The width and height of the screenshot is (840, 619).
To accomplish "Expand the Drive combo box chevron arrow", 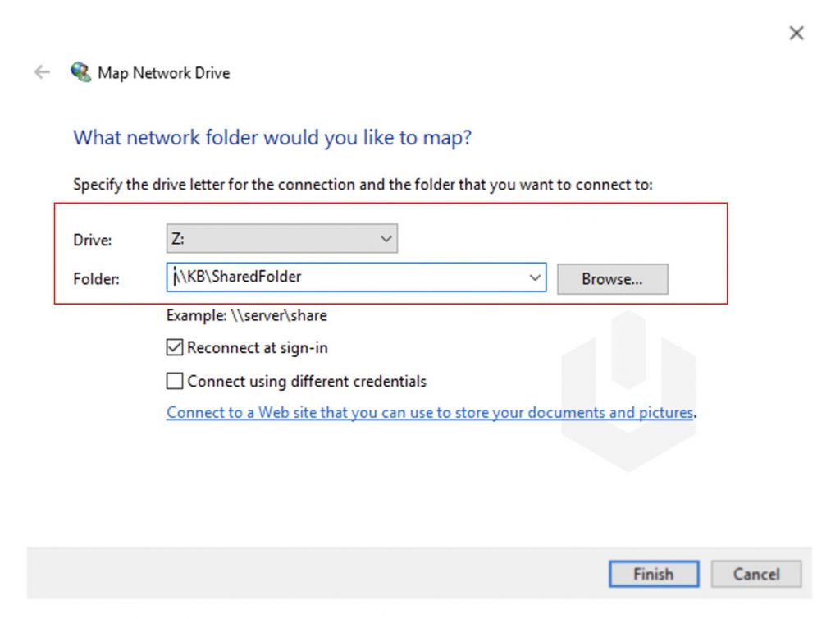I will [386, 239].
